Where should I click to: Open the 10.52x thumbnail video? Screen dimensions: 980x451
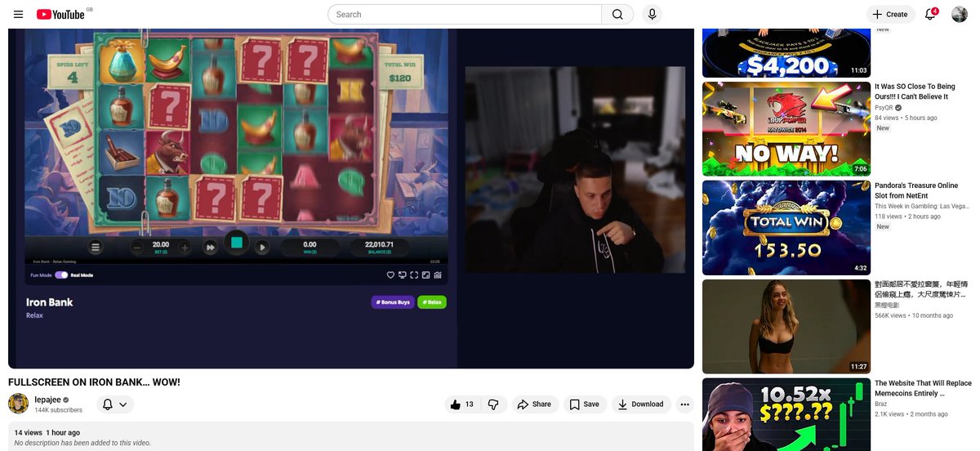(x=786, y=414)
